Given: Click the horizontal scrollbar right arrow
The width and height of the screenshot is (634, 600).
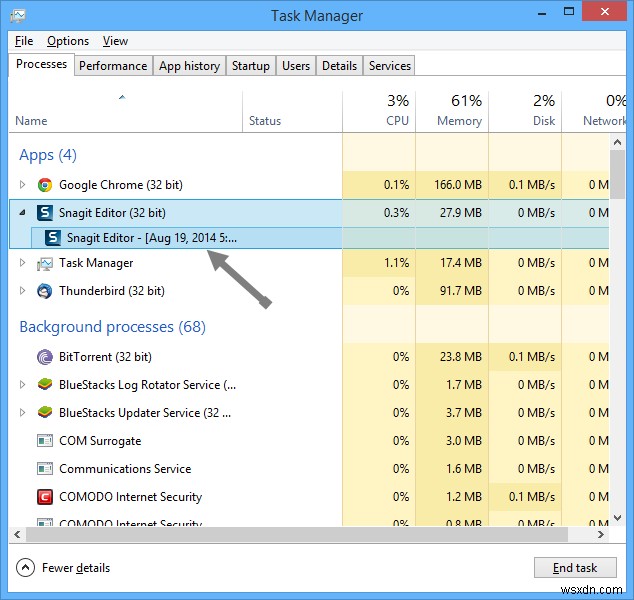Looking at the screenshot, I should [x=601, y=535].
